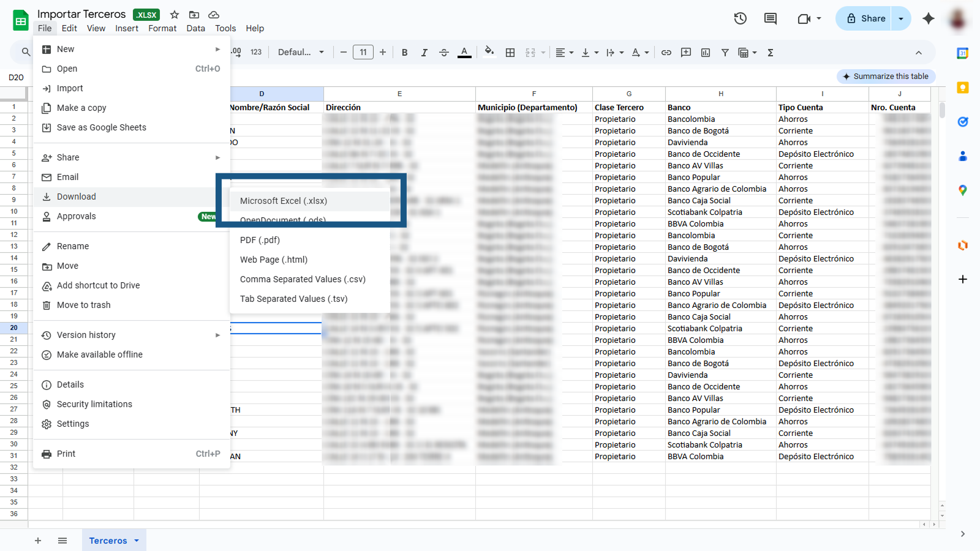Open the comments icon in header

pos(771,18)
